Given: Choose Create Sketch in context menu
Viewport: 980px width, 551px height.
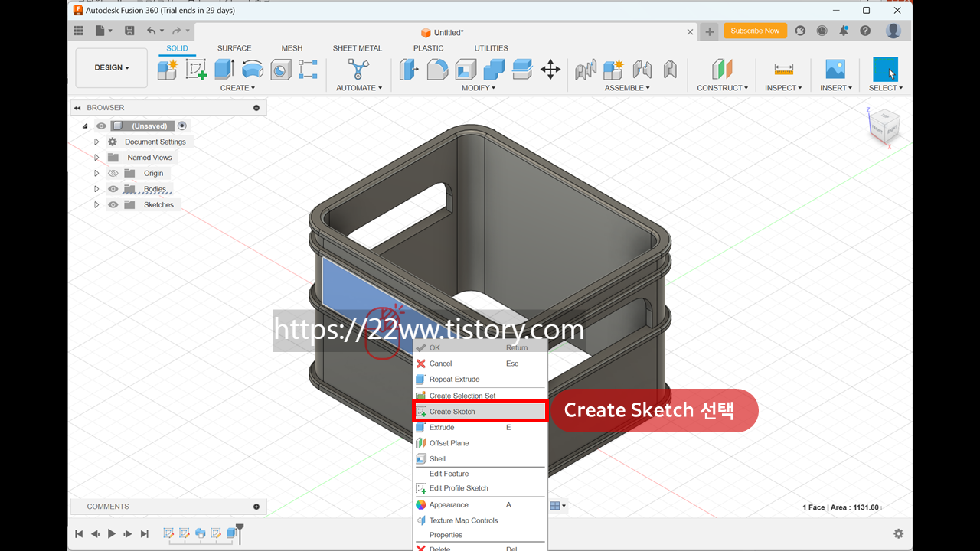Looking at the screenshot, I should 480,412.
